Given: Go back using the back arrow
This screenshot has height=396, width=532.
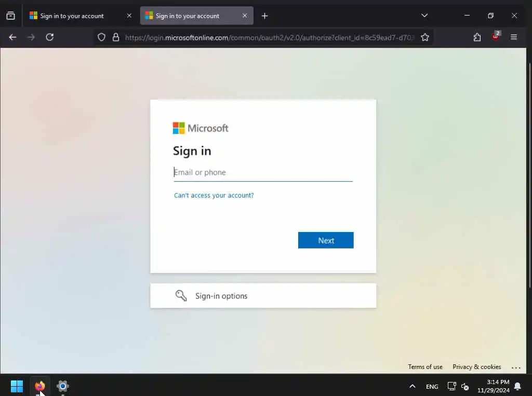Looking at the screenshot, I should click(12, 37).
